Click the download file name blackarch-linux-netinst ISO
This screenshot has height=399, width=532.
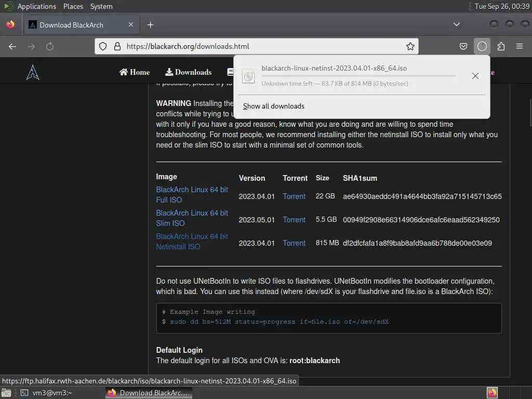(x=334, y=68)
